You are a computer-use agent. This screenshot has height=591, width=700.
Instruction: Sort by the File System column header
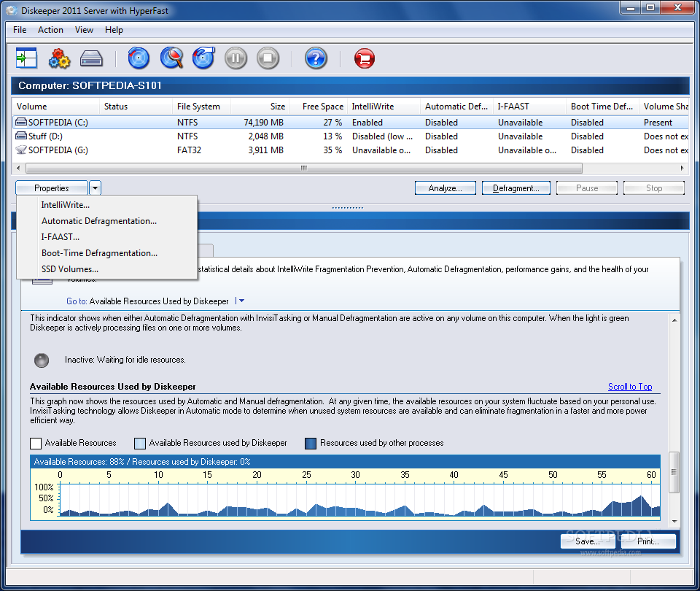tap(201, 107)
